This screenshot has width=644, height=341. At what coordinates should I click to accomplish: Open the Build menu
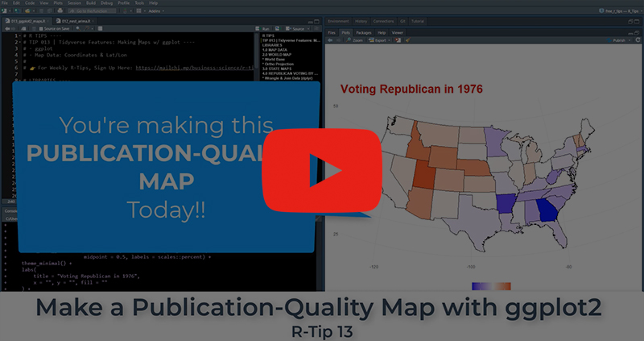(x=91, y=3)
